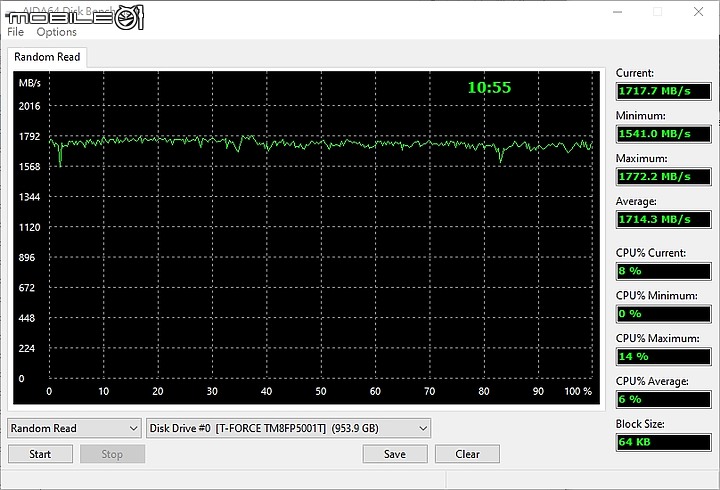Close the AIDA64 Disk Benchmark window
720x490 pixels.
pos(698,11)
